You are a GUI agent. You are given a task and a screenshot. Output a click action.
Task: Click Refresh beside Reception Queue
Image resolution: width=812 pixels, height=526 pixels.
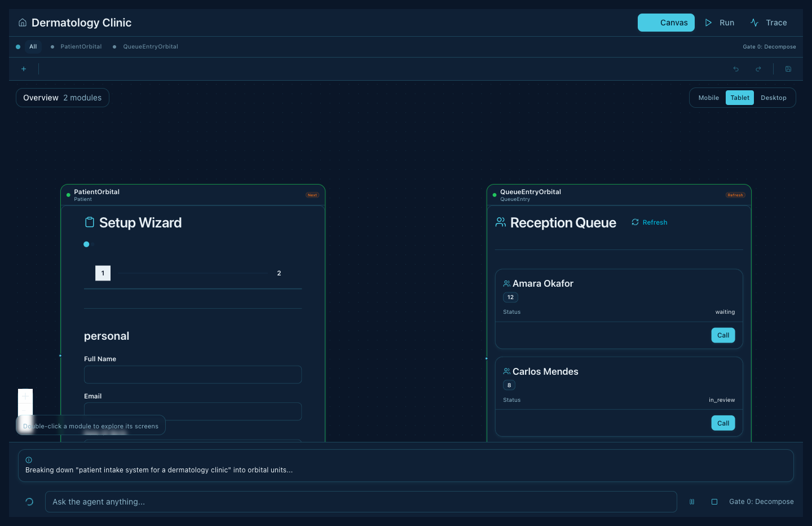(650, 222)
